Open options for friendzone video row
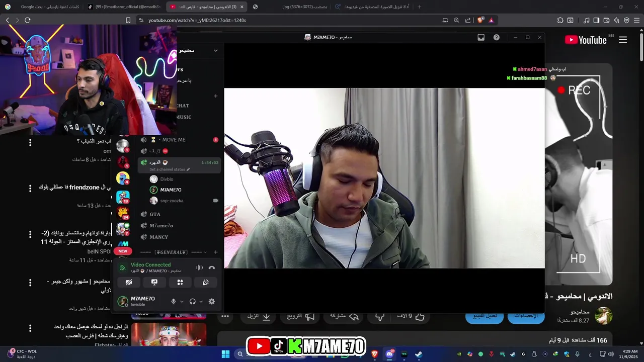This screenshot has width=644, height=362. [30, 188]
